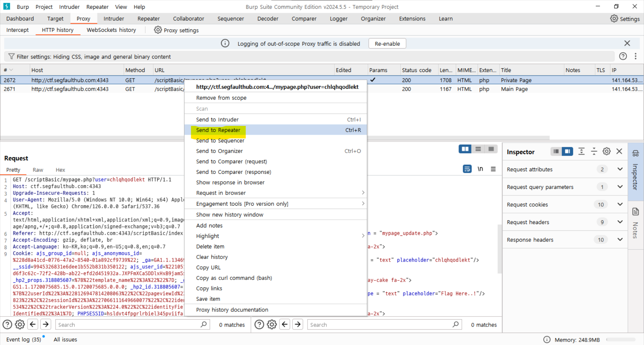
Task: Open the Event log
Action: (23, 339)
